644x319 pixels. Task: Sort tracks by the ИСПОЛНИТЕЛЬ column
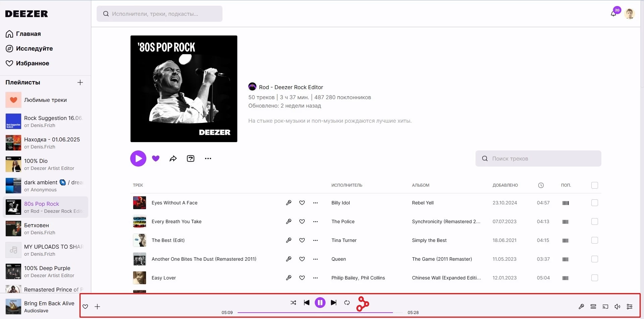347,185
